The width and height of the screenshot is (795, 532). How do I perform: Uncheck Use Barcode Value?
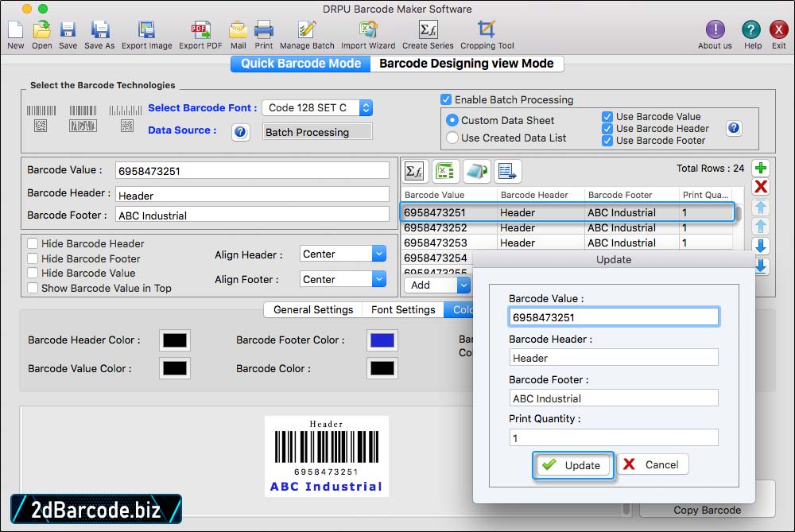tap(607, 117)
